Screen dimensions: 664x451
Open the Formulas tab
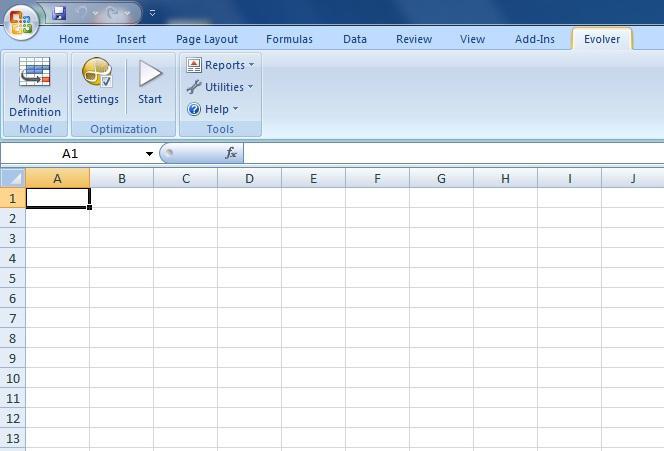[x=289, y=39]
